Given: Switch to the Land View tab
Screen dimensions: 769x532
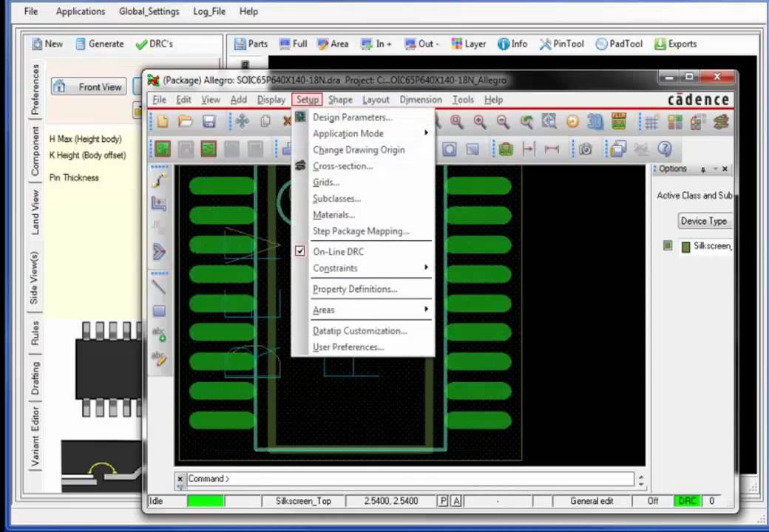Looking at the screenshot, I should pyautogui.click(x=35, y=212).
